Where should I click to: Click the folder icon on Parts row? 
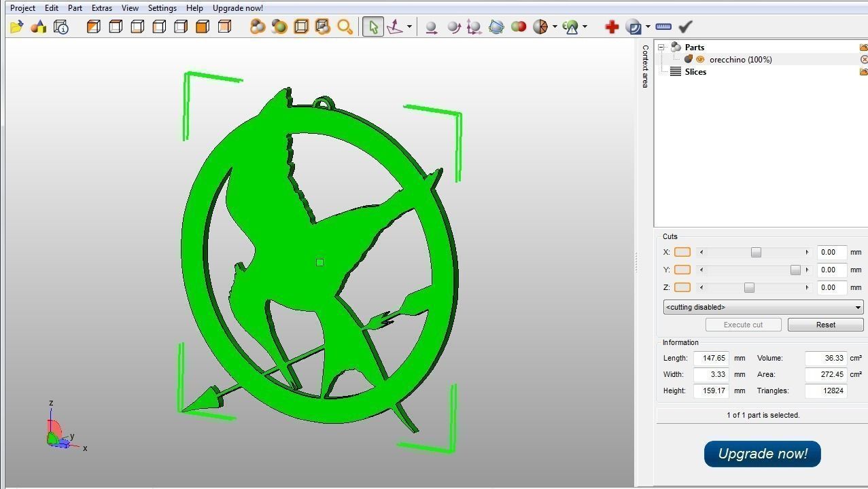[x=863, y=47]
